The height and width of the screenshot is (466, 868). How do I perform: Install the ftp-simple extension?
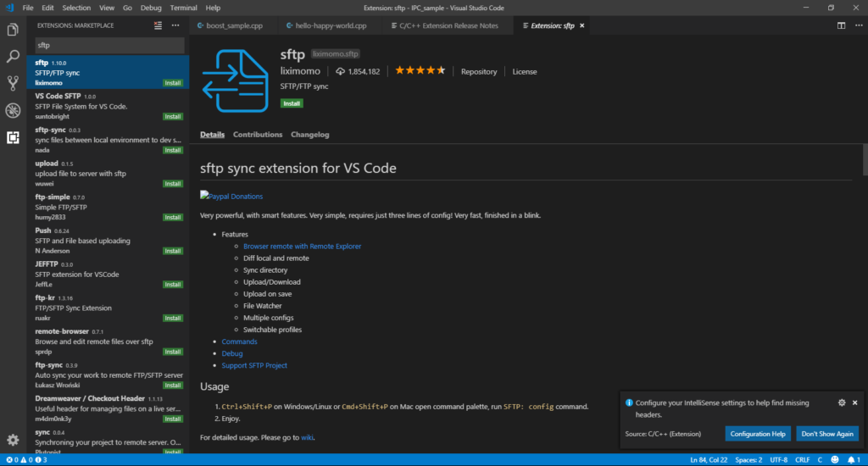[x=173, y=217]
